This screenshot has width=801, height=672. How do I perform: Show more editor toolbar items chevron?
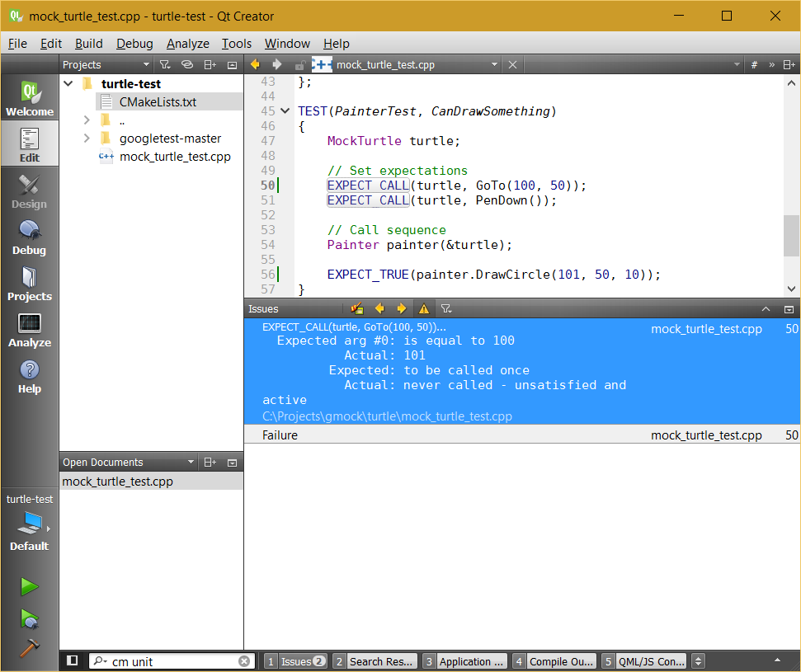point(772,65)
